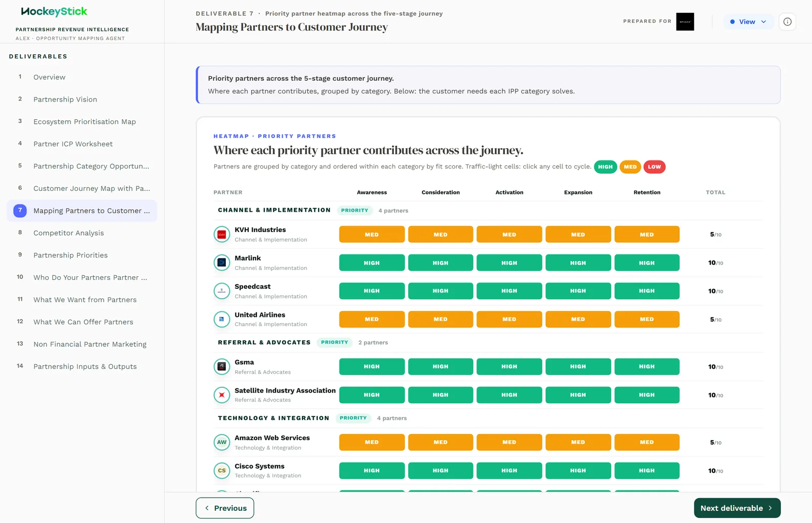The image size is (812, 523).
Task: Click the Cisco Systems partner name
Action: click(259, 466)
